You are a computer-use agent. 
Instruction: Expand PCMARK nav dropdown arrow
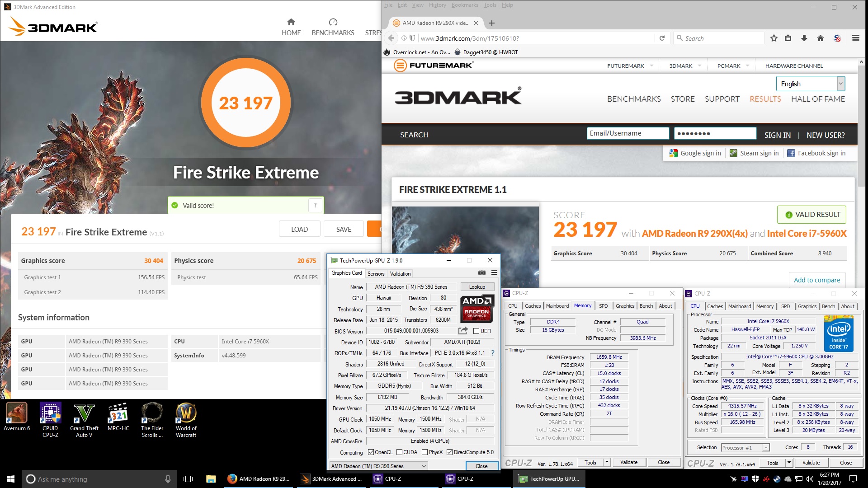(747, 66)
